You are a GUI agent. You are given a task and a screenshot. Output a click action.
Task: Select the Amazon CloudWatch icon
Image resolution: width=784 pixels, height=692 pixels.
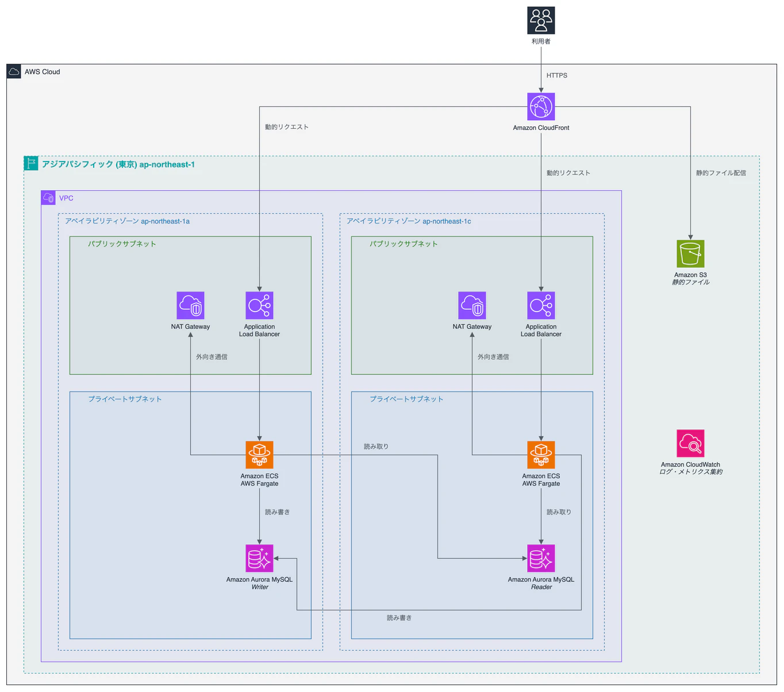click(x=690, y=444)
